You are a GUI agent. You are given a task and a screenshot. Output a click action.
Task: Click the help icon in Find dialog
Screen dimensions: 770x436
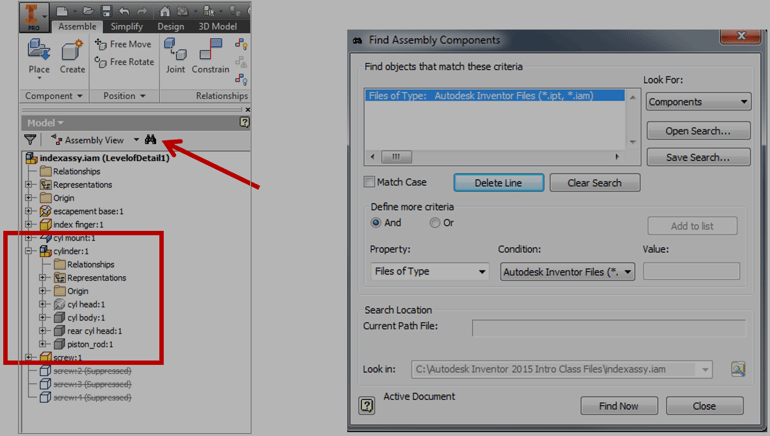(x=366, y=406)
